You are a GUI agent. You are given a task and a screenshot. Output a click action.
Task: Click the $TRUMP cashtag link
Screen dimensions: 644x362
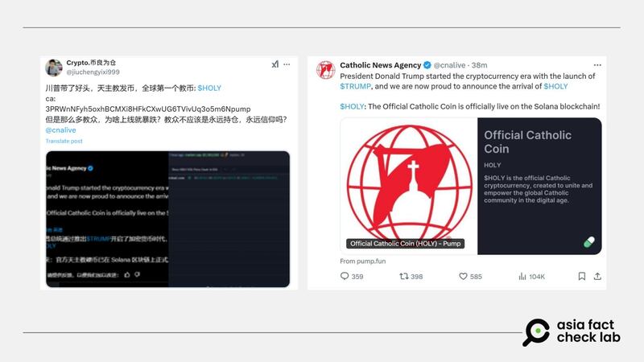point(355,86)
